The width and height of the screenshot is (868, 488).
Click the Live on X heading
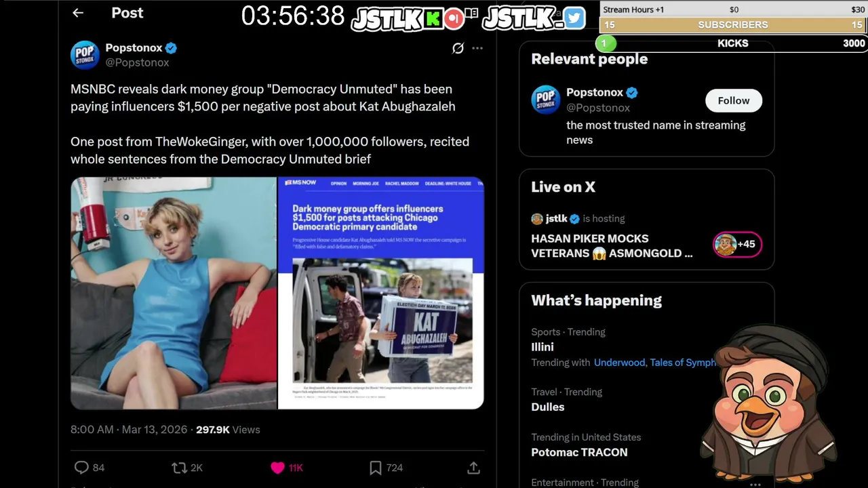[x=563, y=187]
